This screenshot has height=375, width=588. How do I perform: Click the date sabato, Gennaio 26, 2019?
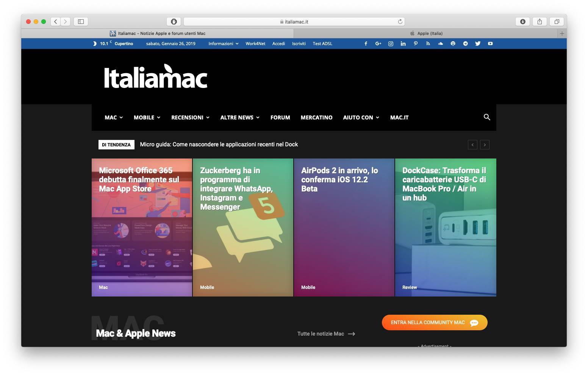click(x=171, y=44)
